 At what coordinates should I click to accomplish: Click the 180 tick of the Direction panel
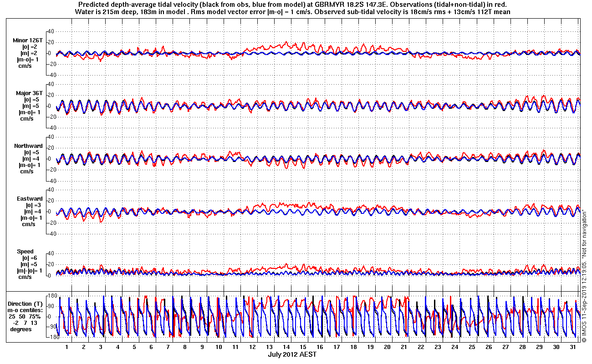click(x=52, y=296)
